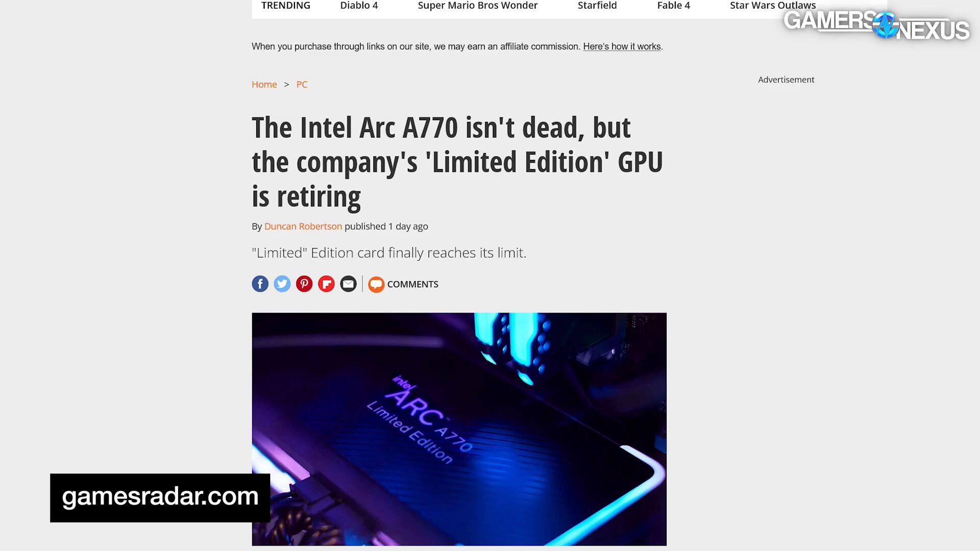The image size is (980, 551).
Task: Navigate to Home breadcrumb
Action: tap(264, 85)
